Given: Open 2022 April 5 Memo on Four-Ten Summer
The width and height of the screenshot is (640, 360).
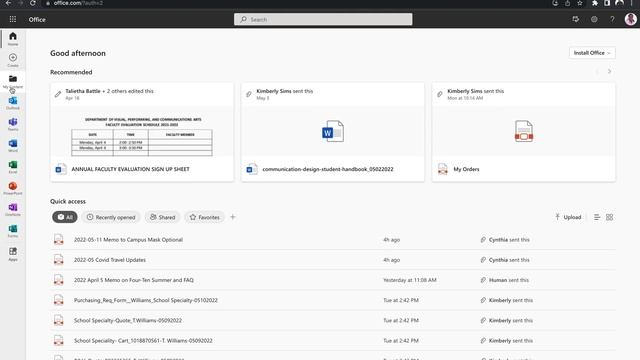Looking at the screenshot, I should 134,280.
